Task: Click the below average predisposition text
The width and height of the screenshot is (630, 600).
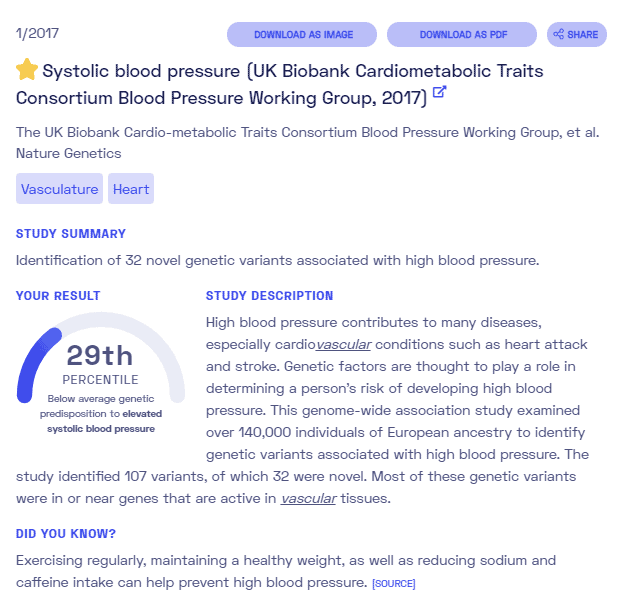Action: pos(101,414)
